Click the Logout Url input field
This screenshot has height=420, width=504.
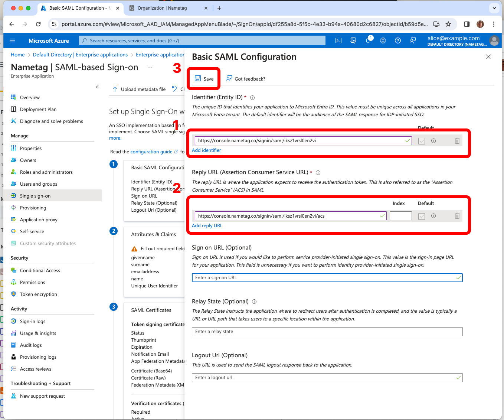tap(327, 378)
